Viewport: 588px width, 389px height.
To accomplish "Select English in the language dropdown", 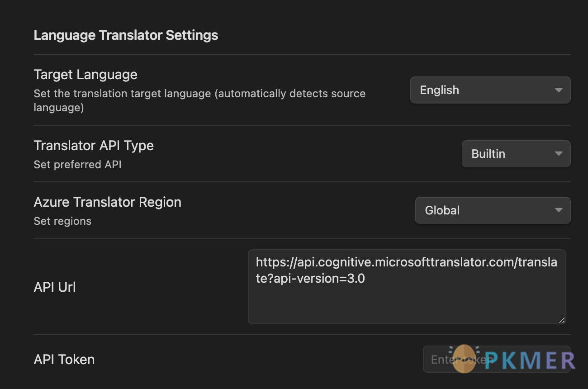I will 490,90.
